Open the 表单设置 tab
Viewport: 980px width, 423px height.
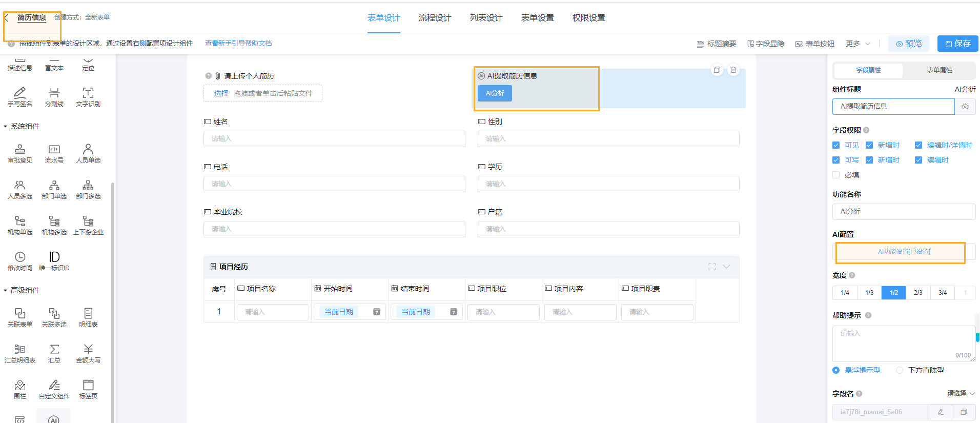(x=538, y=18)
